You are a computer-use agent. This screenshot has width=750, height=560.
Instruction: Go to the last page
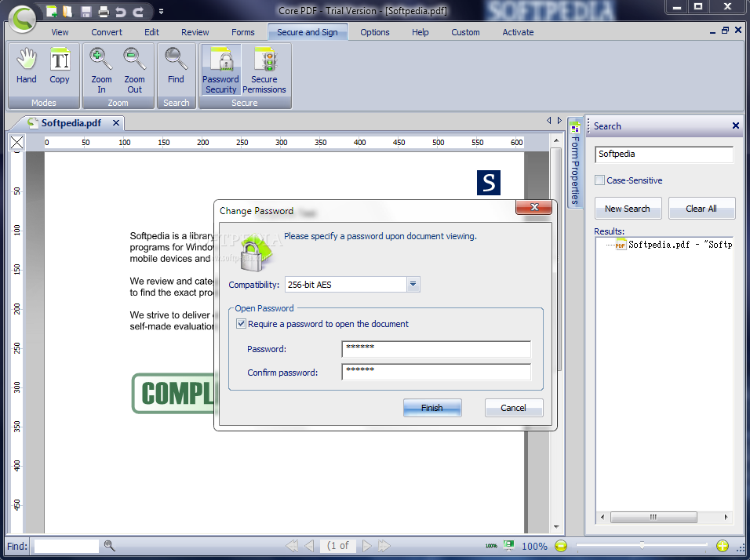point(384,546)
